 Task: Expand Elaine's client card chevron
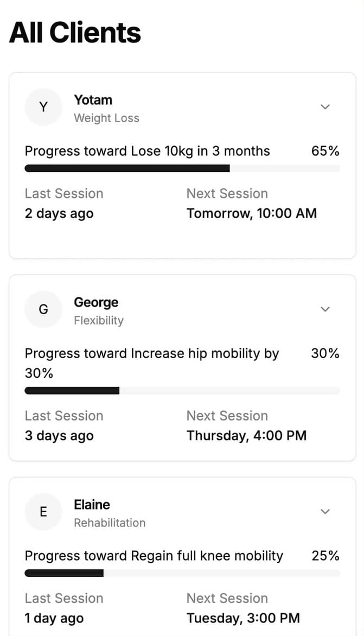(325, 512)
